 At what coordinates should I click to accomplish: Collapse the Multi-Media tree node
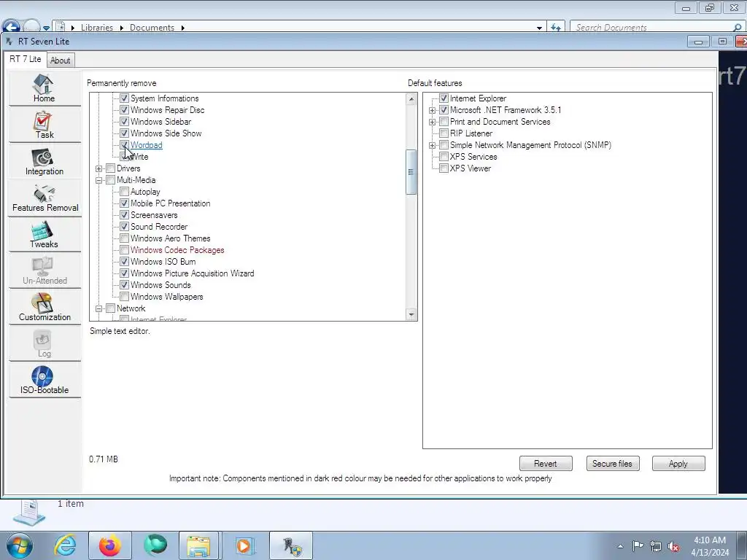[98, 180]
